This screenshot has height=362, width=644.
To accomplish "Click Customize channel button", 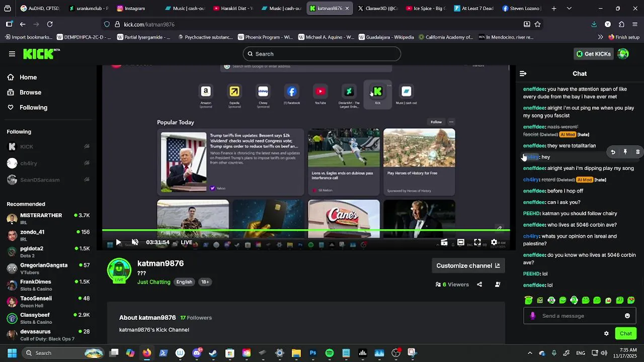I will [x=468, y=265].
